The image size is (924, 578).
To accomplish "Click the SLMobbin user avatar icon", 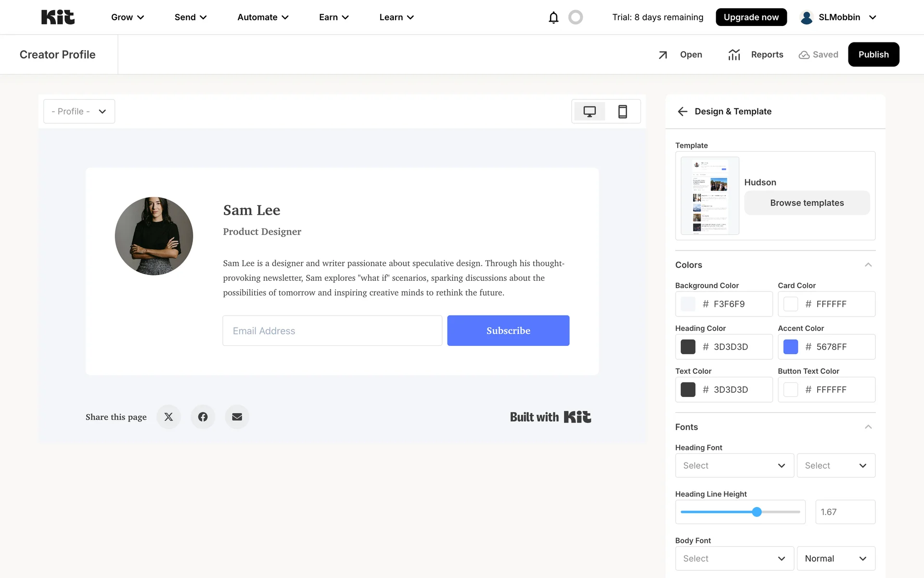I will [x=807, y=17].
